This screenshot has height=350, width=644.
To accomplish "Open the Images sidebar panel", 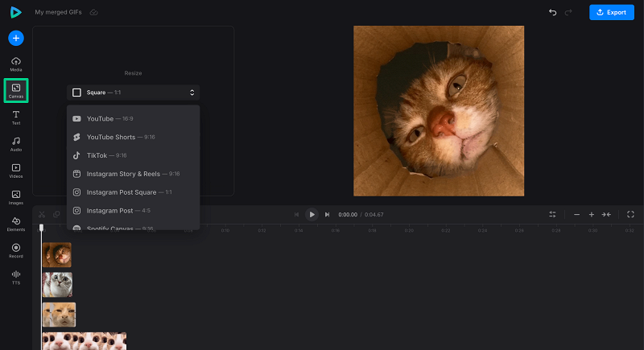I will point(16,198).
